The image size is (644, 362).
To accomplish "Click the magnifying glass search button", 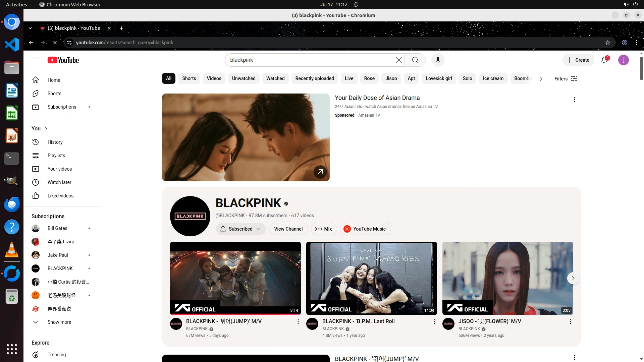I will [x=415, y=60].
